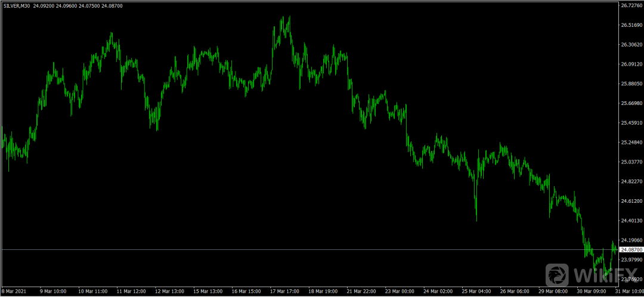Click the highest price peak near 17 Mar
This screenshot has width=644, height=297.
[289, 18]
